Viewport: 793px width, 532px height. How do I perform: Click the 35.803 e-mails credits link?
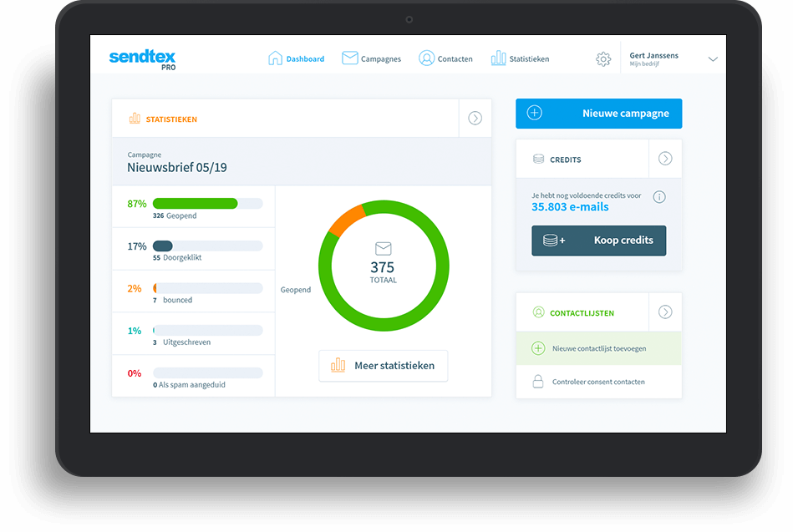(570, 207)
